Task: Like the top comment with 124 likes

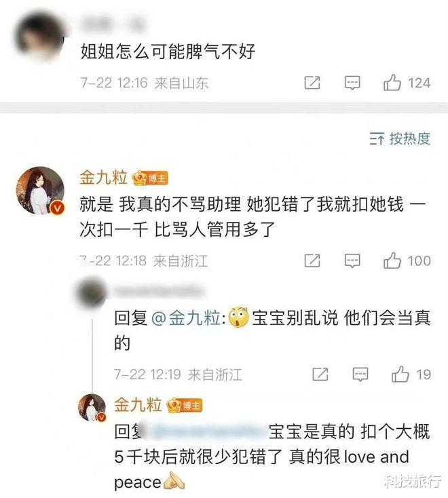Action: 392,83
